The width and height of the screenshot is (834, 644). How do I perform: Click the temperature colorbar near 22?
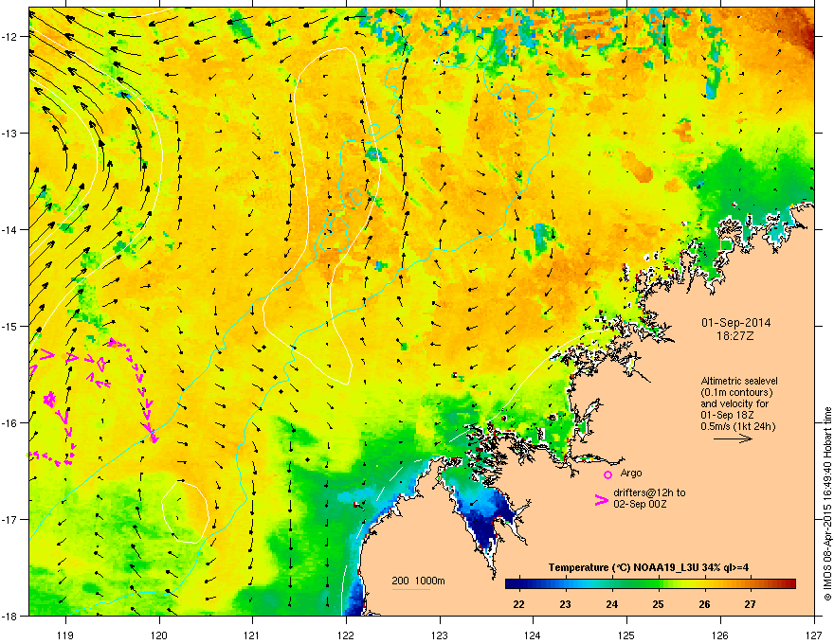tap(518, 584)
